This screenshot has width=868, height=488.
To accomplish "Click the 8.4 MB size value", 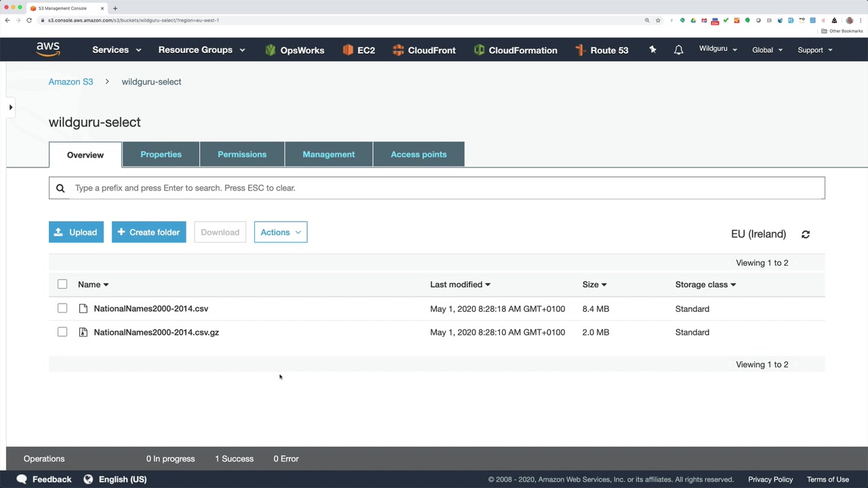I will tap(595, 309).
